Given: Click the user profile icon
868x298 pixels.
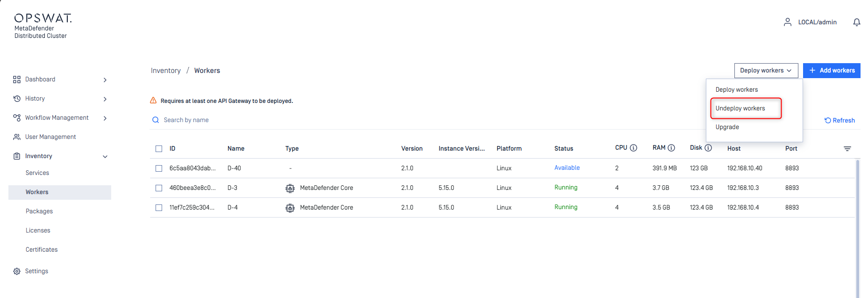Looking at the screenshot, I should (788, 22).
